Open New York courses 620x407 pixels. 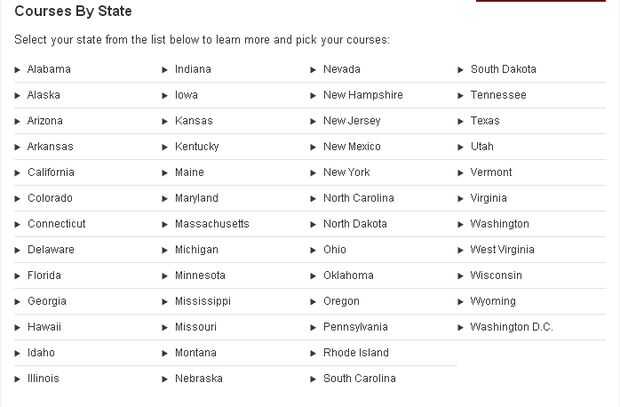click(346, 172)
